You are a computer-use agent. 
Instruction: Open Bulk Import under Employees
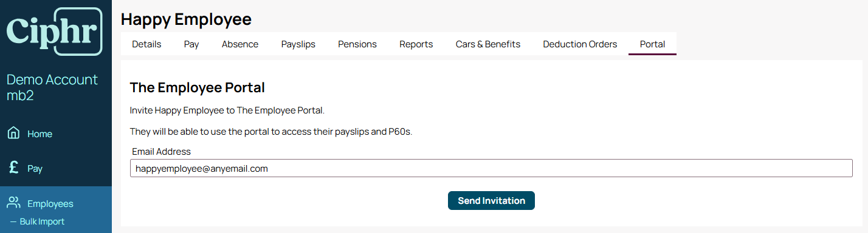42,221
